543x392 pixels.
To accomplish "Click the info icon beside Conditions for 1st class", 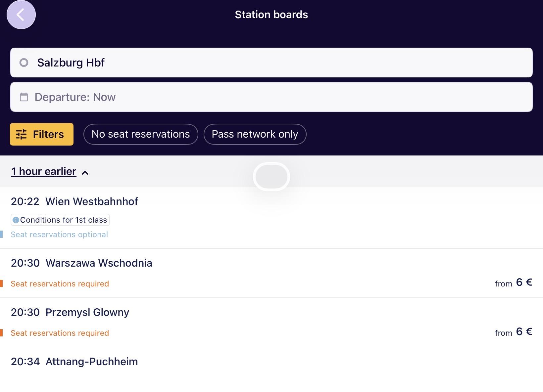I will [16, 220].
